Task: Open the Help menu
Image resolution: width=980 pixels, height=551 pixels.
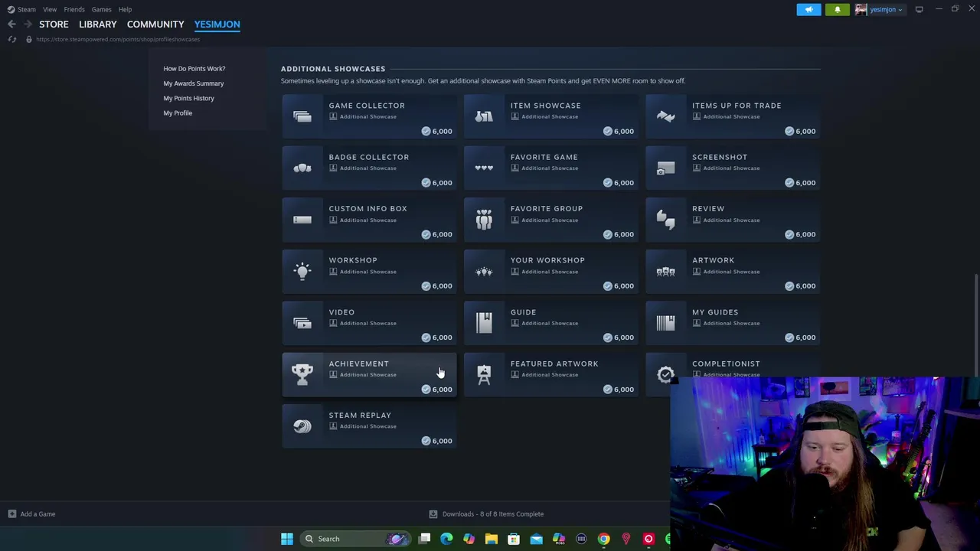Action: pyautogui.click(x=125, y=9)
